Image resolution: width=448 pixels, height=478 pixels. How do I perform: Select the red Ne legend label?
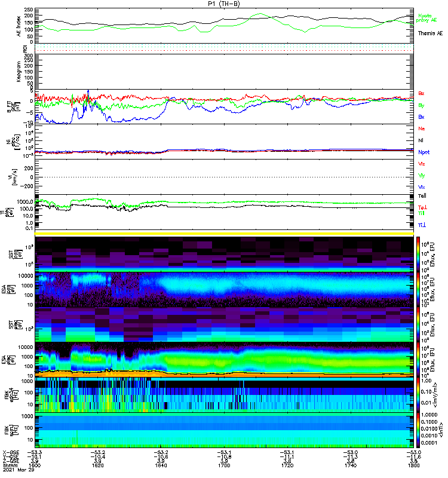pos(422,128)
